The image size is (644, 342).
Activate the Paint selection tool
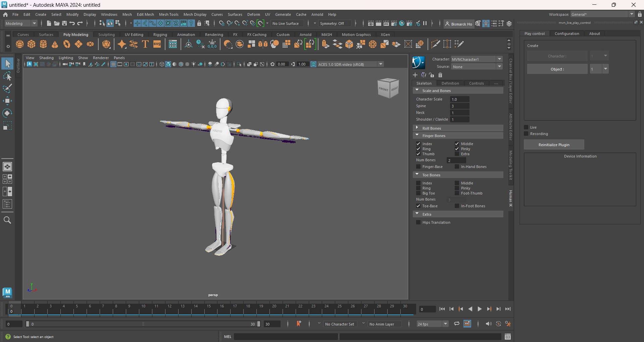click(x=7, y=88)
